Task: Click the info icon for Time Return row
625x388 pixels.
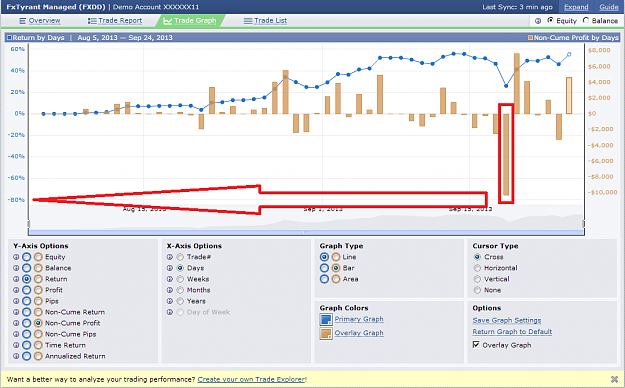Action: (16, 345)
